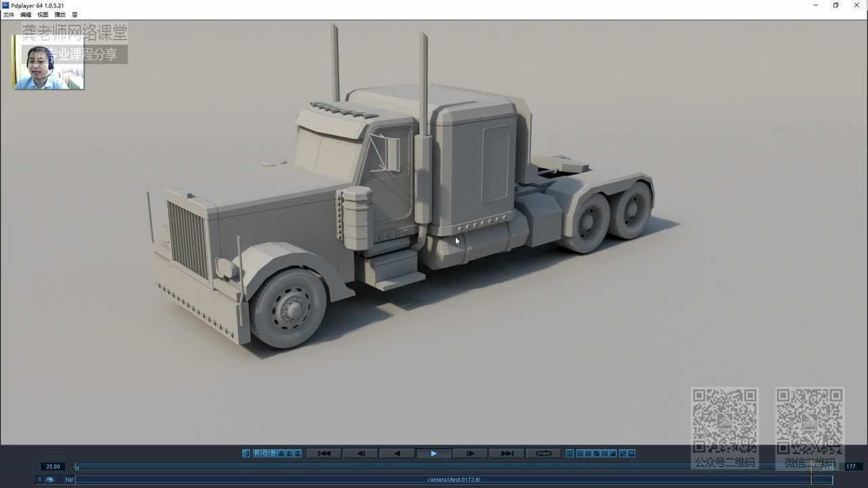The width and height of the screenshot is (868, 488).
Task: Select the layer clip camera1/test.0173.tif
Action: pyautogui.click(x=454, y=480)
